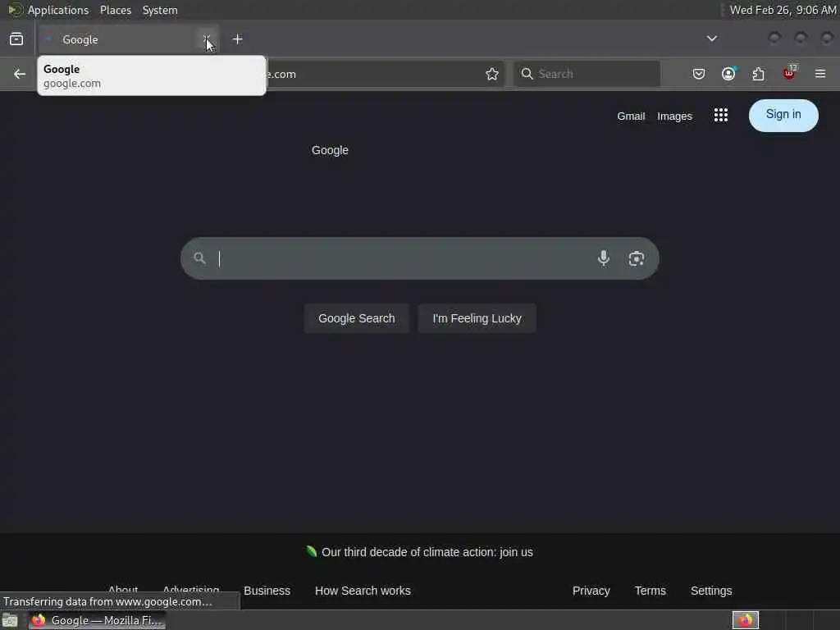
Task: Open the Images link
Action: [x=674, y=116]
